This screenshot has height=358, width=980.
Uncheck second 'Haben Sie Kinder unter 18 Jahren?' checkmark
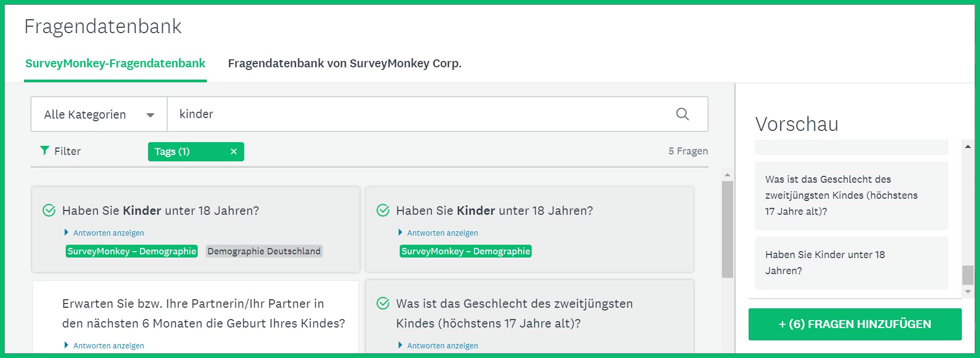point(383,211)
